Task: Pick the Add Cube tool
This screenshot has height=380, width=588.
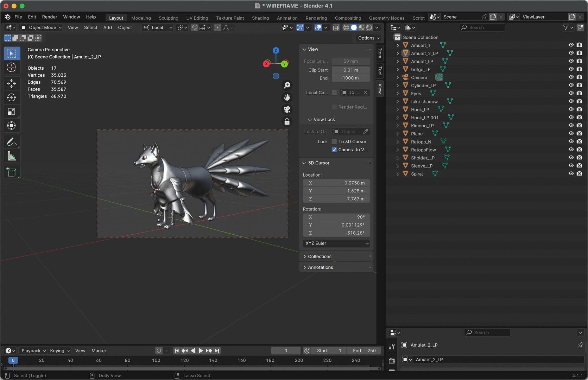Action: pyautogui.click(x=11, y=172)
